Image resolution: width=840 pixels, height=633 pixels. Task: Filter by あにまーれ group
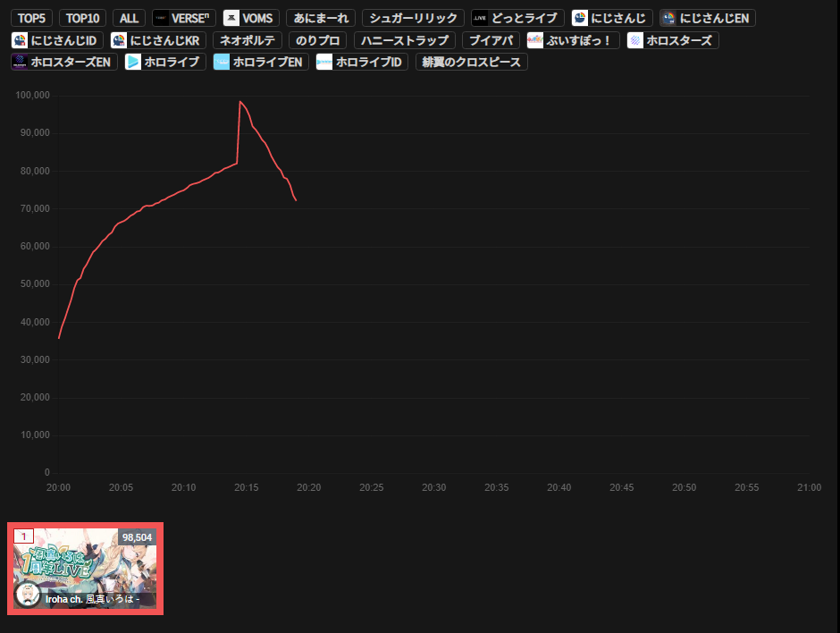click(320, 18)
